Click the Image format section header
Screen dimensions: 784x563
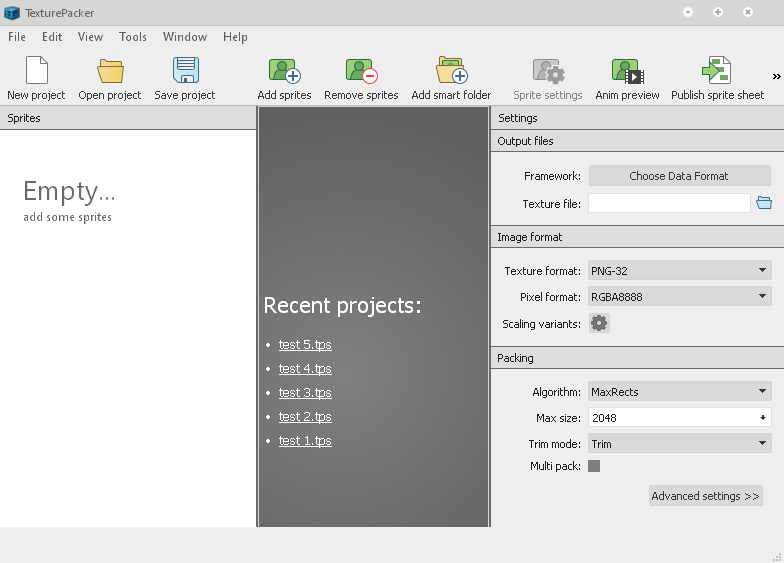click(638, 237)
